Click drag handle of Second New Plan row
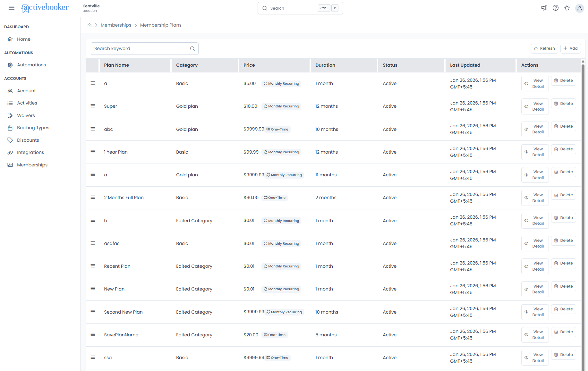The image size is (588, 371). click(93, 312)
